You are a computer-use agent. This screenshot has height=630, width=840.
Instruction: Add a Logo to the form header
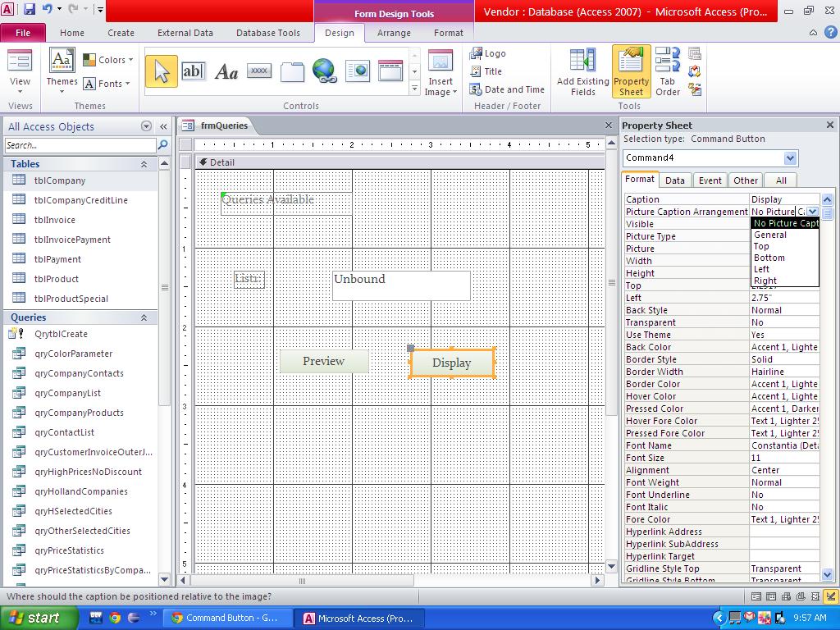click(487, 53)
